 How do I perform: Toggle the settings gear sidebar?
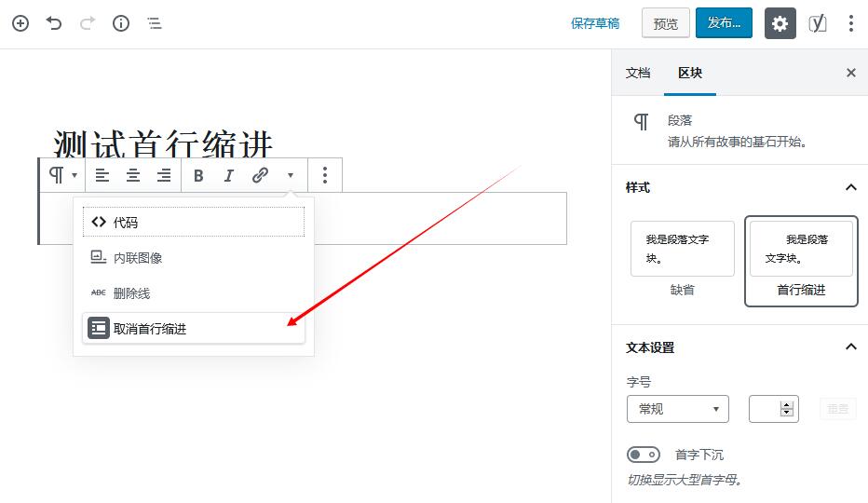click(780, 23)
